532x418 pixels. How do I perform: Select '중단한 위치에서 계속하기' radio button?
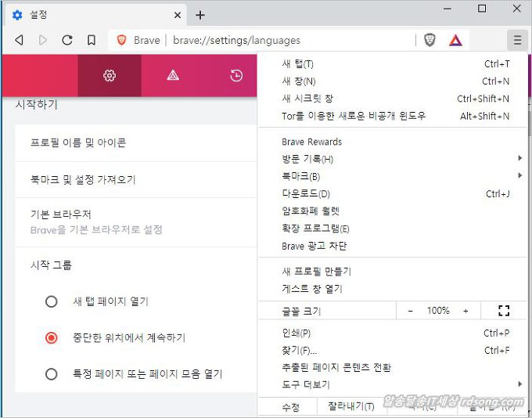tap(52, 337)
